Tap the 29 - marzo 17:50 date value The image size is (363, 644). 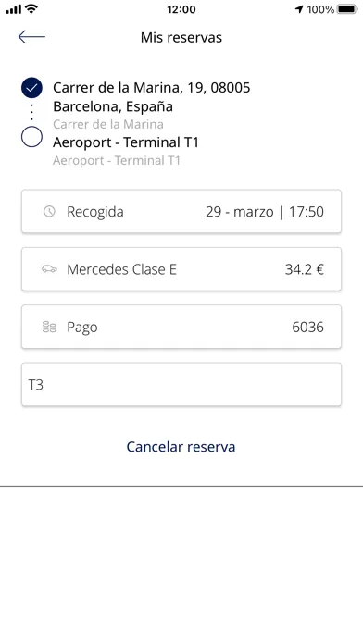click(265, 212)
